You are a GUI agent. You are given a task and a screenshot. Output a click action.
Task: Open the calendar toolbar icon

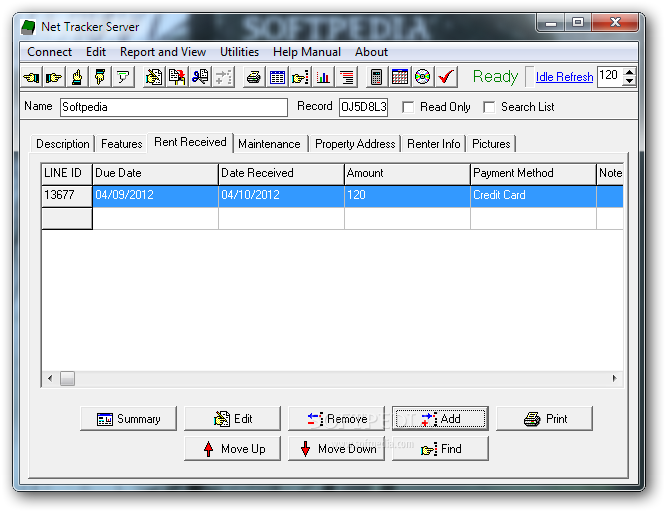[x=400, y=77]
